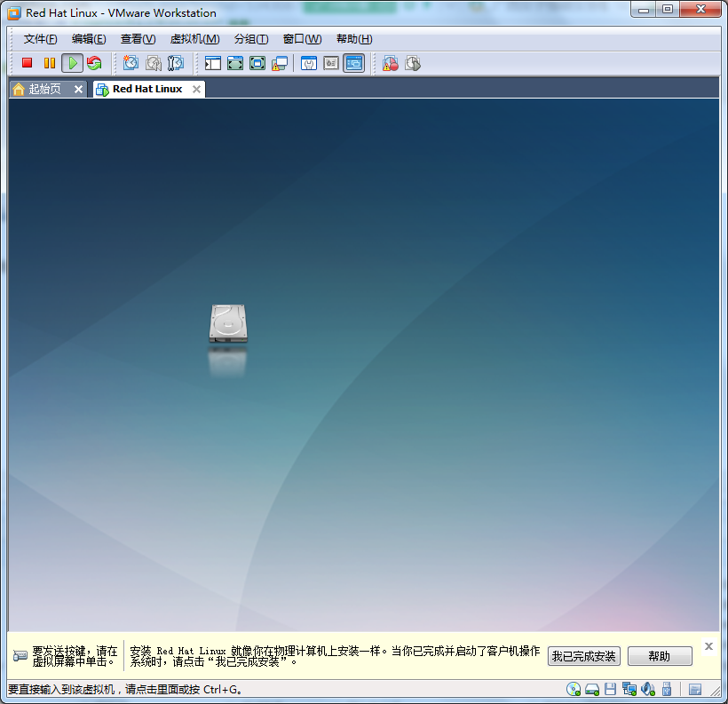728x704 pixels.
Task: Click the 我已完成安装 button
Action: coord(583,656)
